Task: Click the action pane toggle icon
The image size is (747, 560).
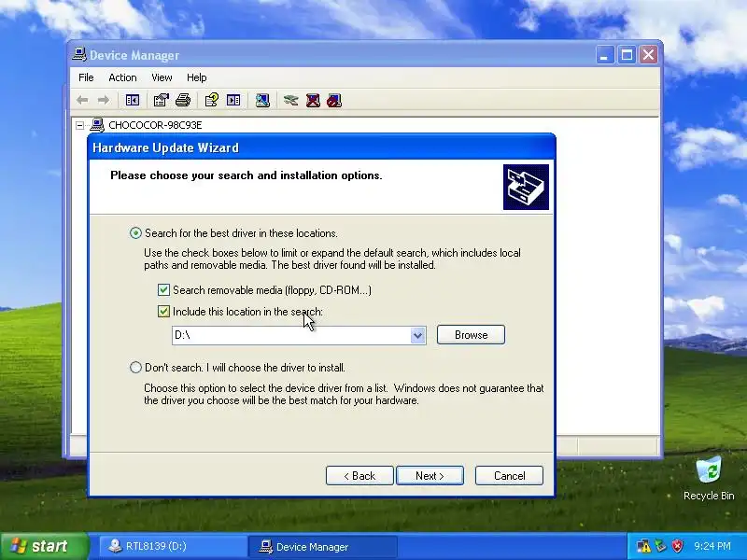Action: 233,101
